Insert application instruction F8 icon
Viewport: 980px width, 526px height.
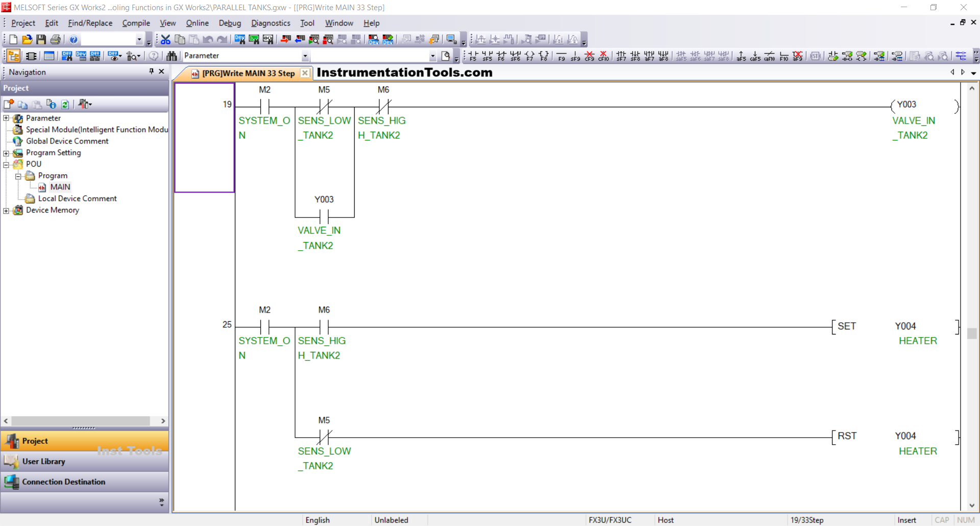tap(544, 56)
